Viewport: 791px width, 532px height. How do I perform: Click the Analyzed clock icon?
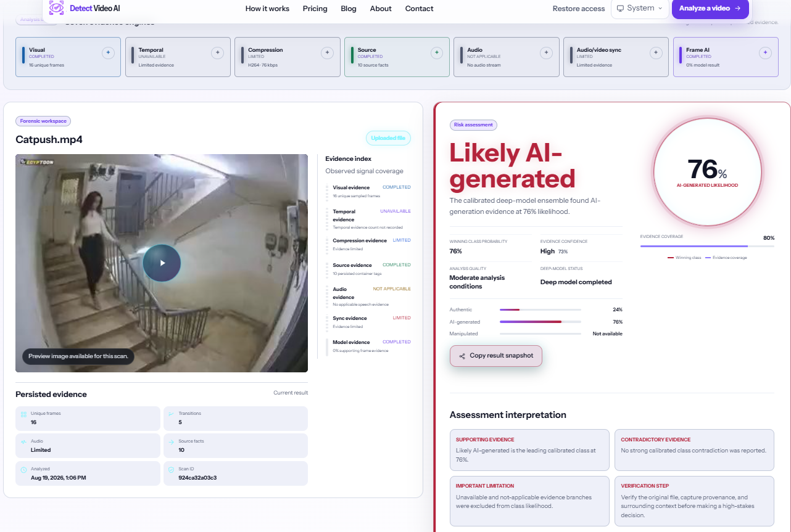(23, 470)
